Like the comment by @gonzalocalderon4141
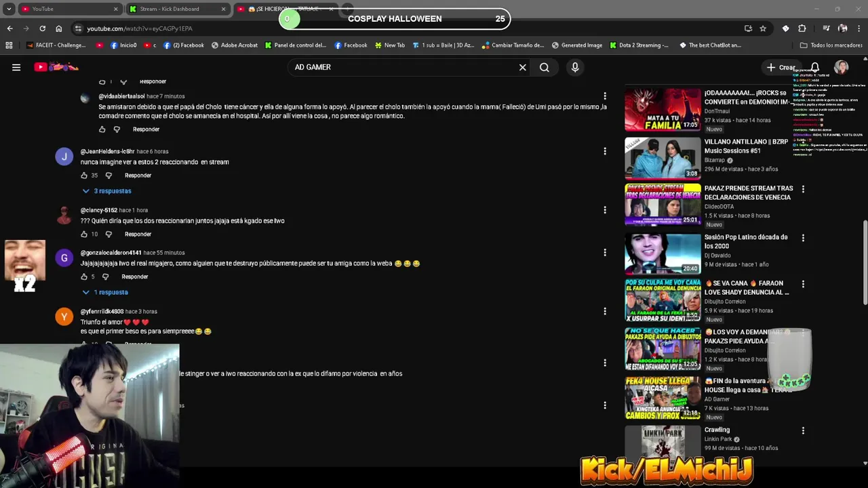 tap(84, 277)
